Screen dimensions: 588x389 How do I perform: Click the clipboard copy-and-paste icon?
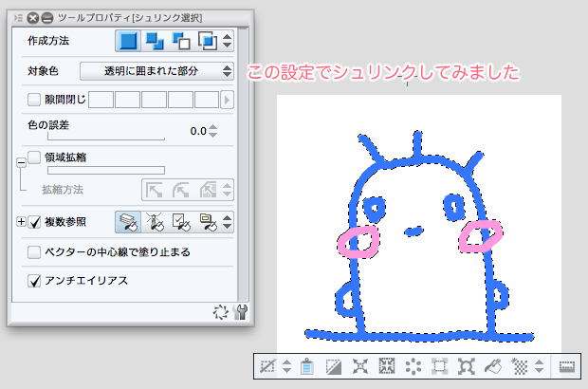305,366
